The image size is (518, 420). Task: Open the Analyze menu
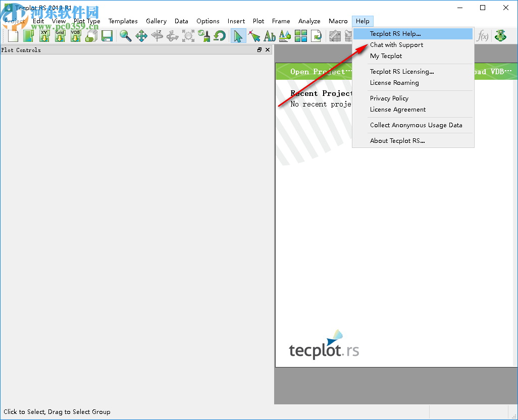[309, 21]
